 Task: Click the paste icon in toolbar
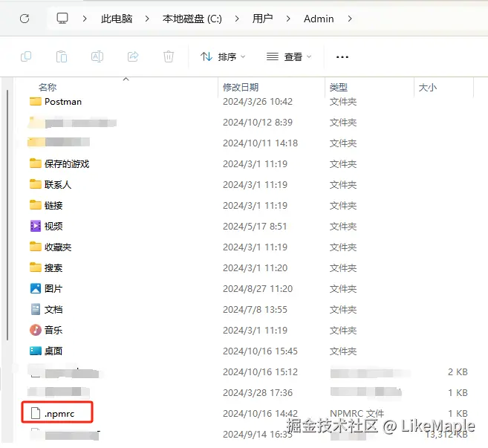62,56
